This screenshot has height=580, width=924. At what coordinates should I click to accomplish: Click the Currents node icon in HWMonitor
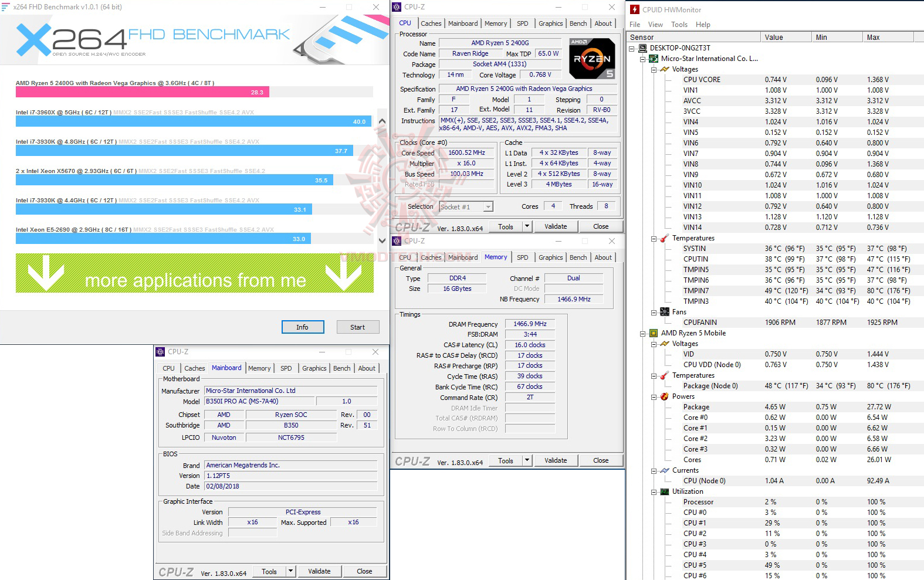[x=665, y=470]
